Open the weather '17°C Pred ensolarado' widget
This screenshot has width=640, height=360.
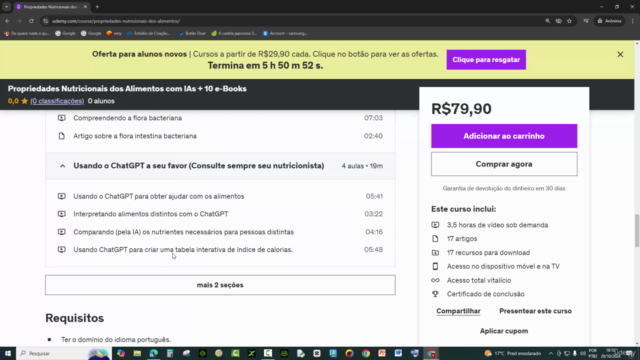click(x=512, y=353)
